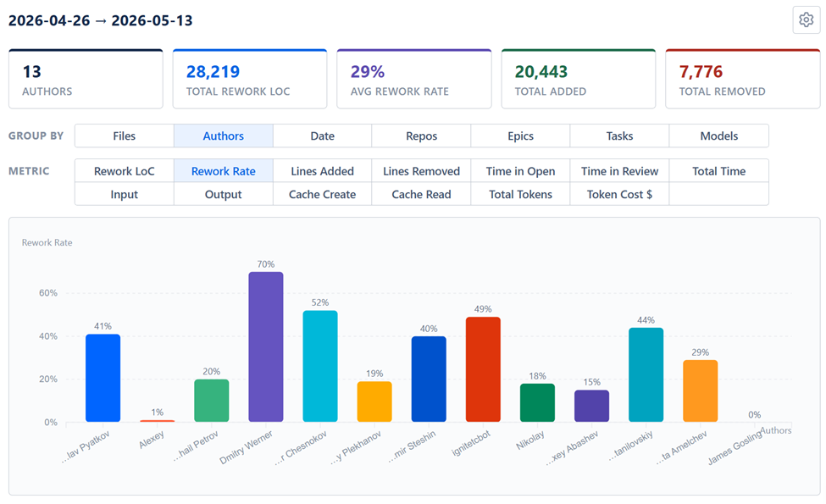Group by Authors
826x504 pixels.
224,136
